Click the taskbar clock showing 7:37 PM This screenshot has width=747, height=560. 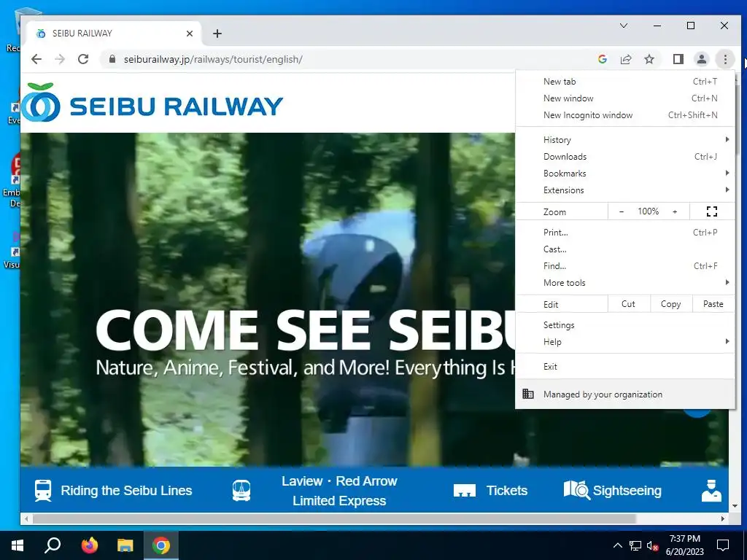tap(684, 545)
